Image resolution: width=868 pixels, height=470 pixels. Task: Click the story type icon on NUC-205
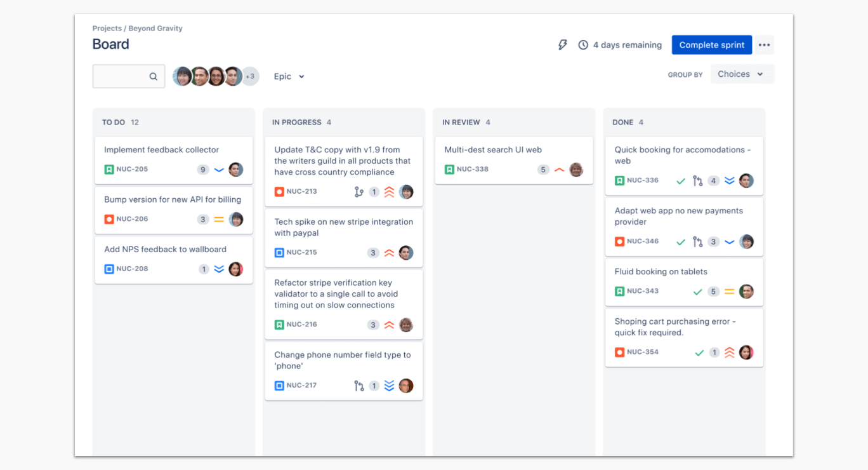pyautogui.click(x=109, y=170)
